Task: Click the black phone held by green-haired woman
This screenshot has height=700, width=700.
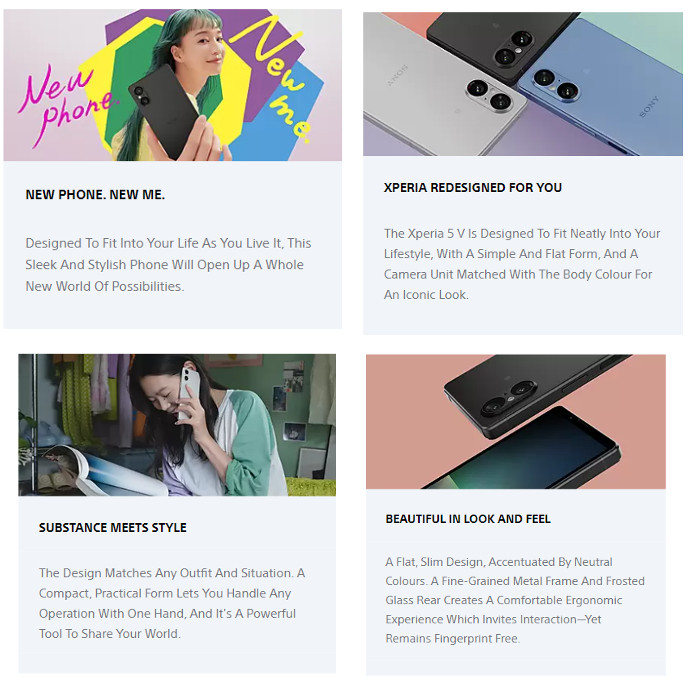Action: 164,112
